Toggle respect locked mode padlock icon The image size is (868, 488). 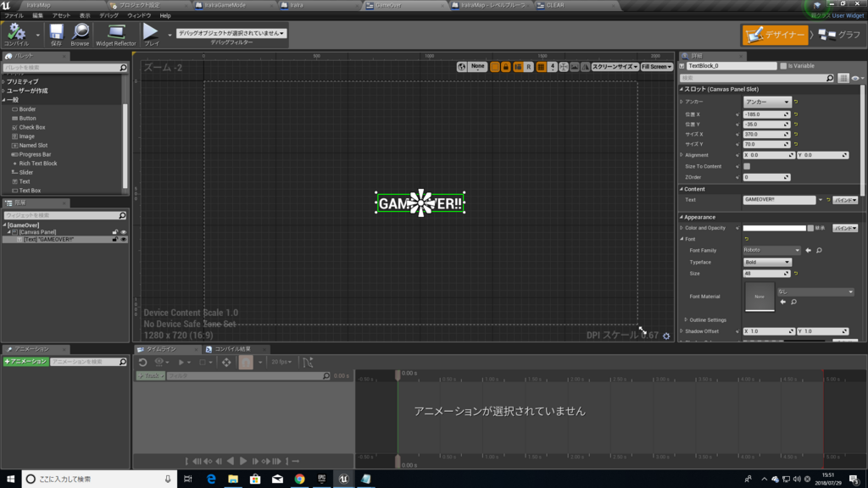506,66
